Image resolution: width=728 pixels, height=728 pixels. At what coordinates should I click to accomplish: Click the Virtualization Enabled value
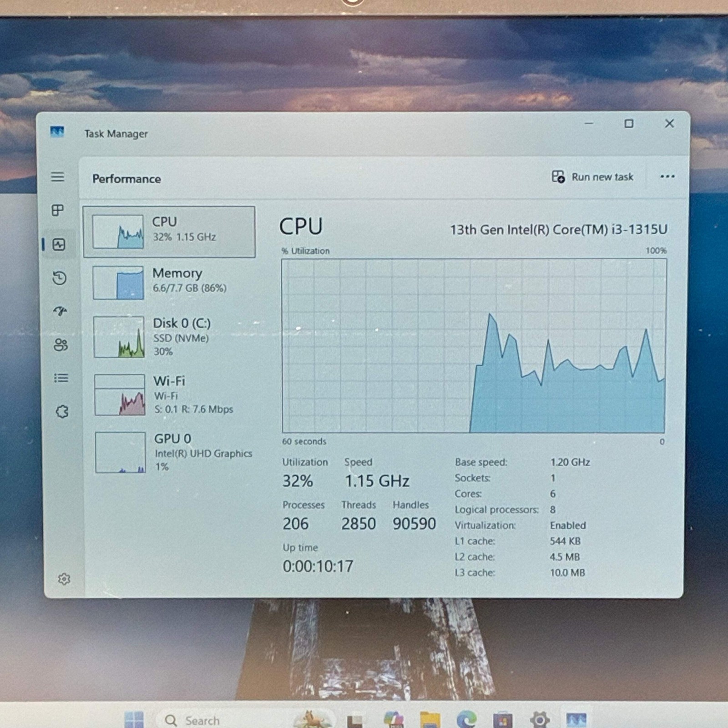568,525
